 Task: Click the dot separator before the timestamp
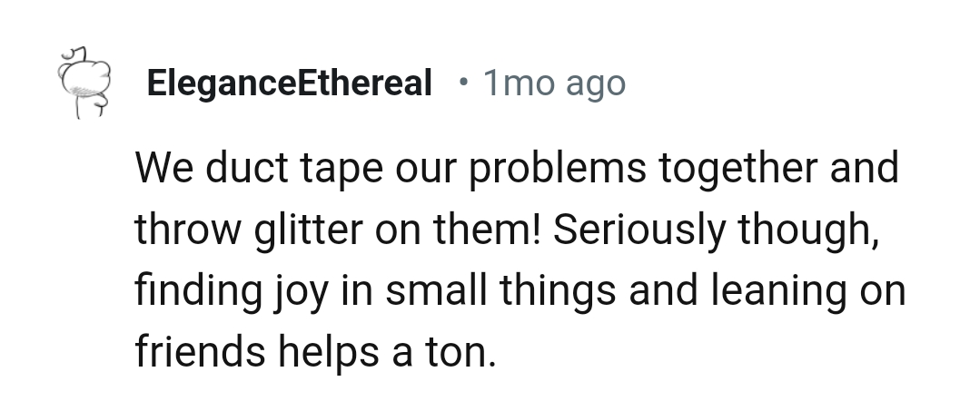(464, 83)
